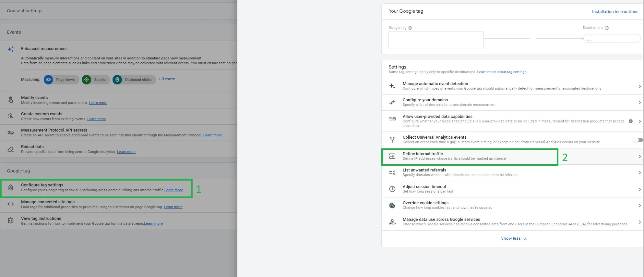The width and height of the screenshot is (644, 277).
Task: Expand Configure your domains chevron
Action: point(639,103)
